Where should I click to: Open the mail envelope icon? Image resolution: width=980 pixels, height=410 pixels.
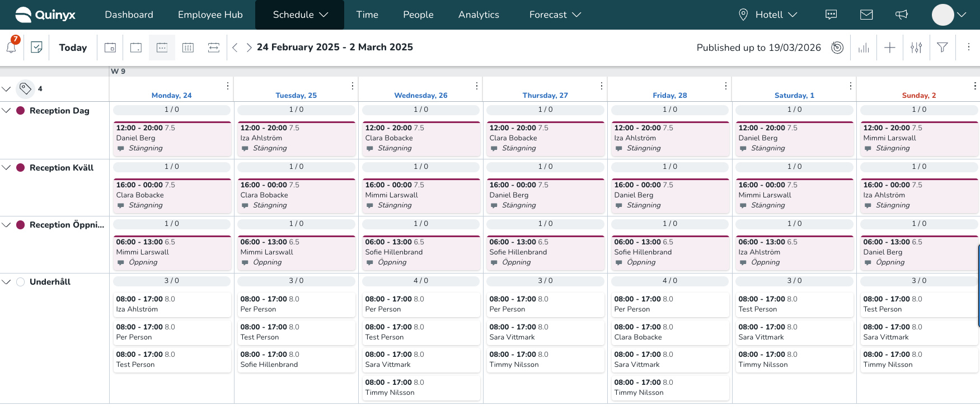(x=866, y=15)
